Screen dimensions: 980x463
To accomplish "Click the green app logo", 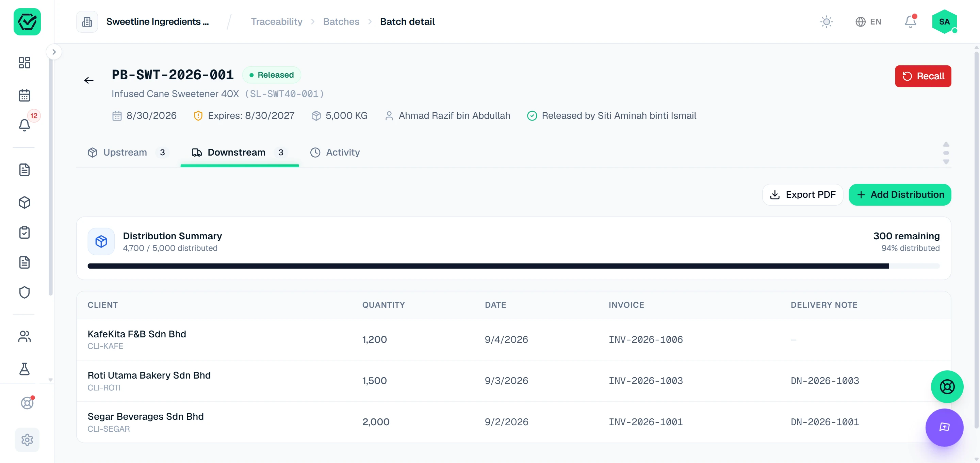I will [27, 22].
